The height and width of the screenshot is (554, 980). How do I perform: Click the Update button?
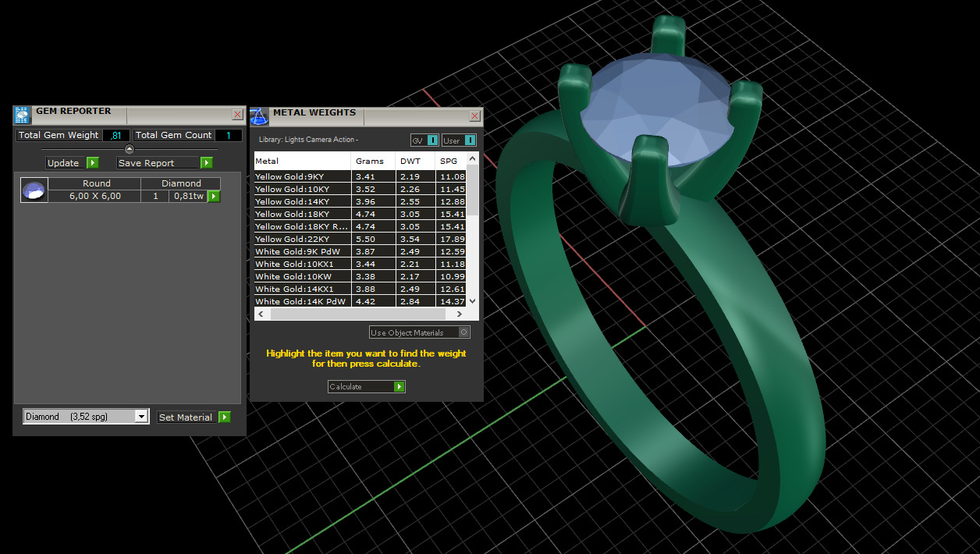click(66, 163)
